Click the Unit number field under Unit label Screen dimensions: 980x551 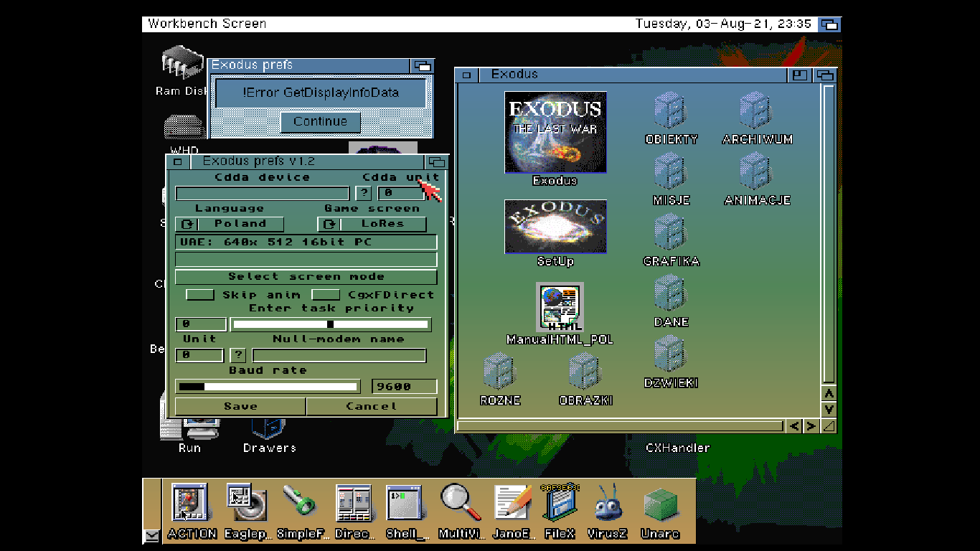pos(199,355)
